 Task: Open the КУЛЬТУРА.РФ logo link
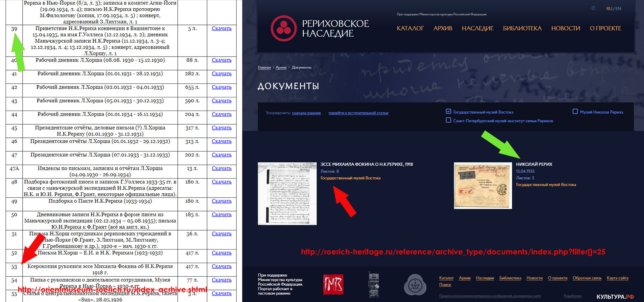pyautogui.click(x=615, y=297)
